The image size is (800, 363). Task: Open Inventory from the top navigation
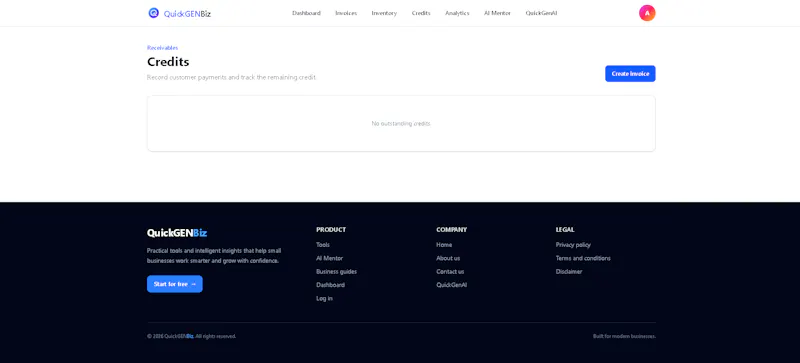384,13
